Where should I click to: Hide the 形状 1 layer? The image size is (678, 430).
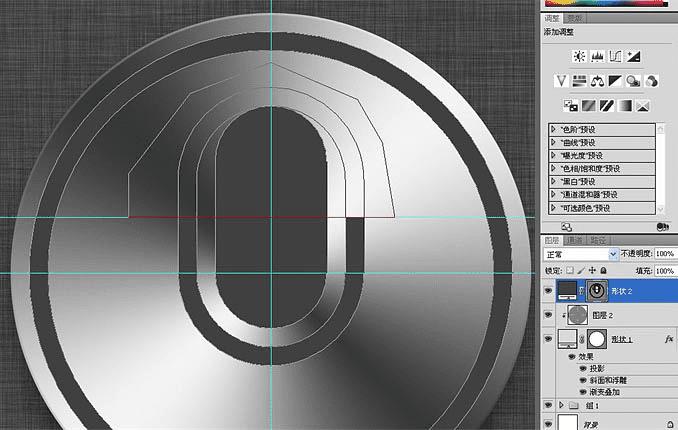tap(548, 339)
